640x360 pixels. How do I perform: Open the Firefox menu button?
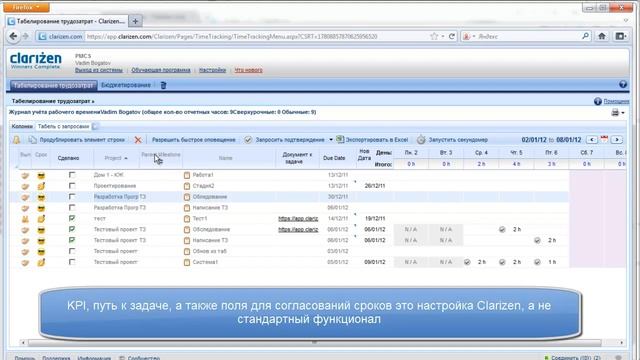26,7
